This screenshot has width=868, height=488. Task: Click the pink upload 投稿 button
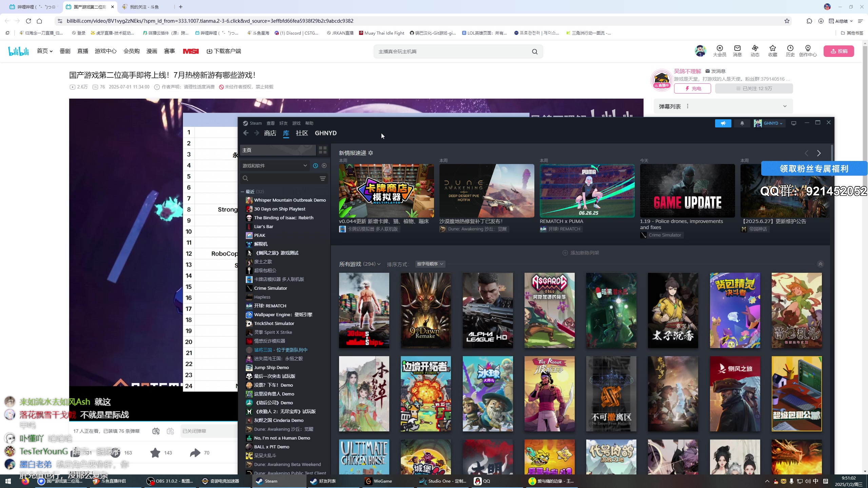(839, 51)
